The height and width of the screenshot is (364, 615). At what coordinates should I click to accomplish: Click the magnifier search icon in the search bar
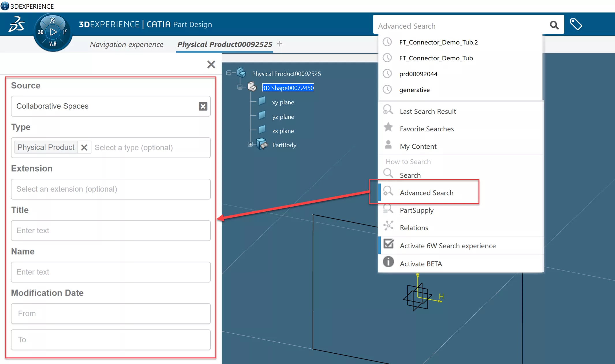[x=554, y=25]
